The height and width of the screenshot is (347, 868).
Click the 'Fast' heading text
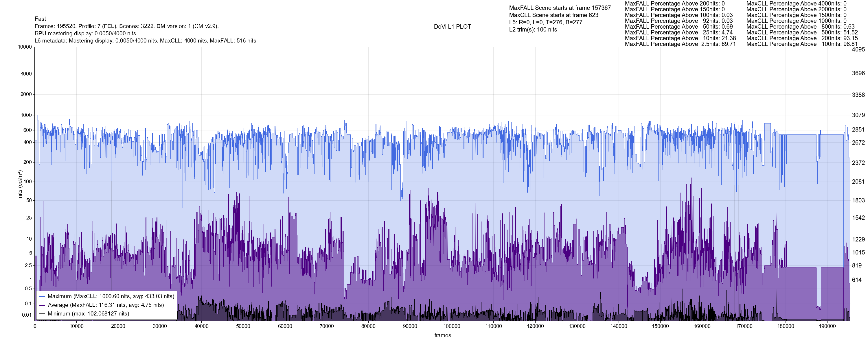tap(40, 19)
